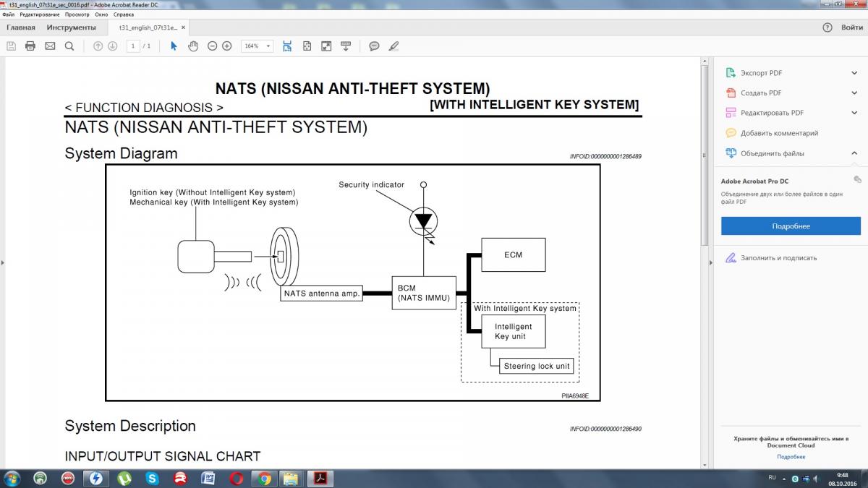
Task: Switch to the Главная tab
Action: pyautogui.click(x=21, y=27)
